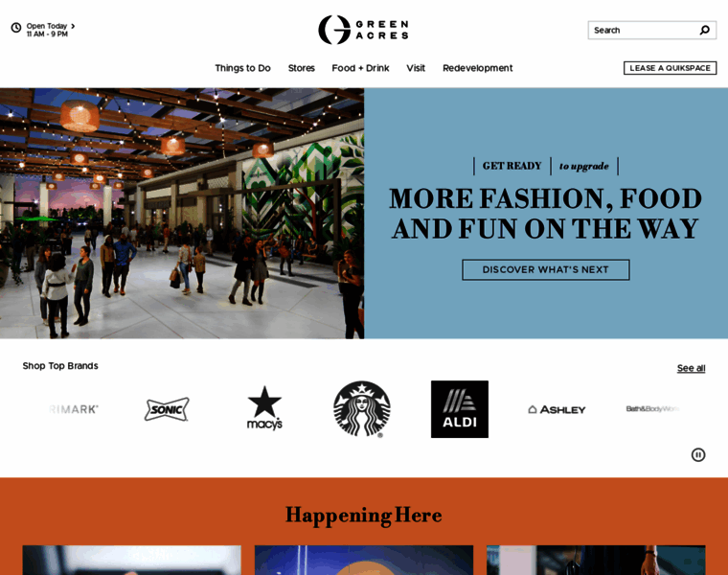Open the Things to Do menu

242,68
